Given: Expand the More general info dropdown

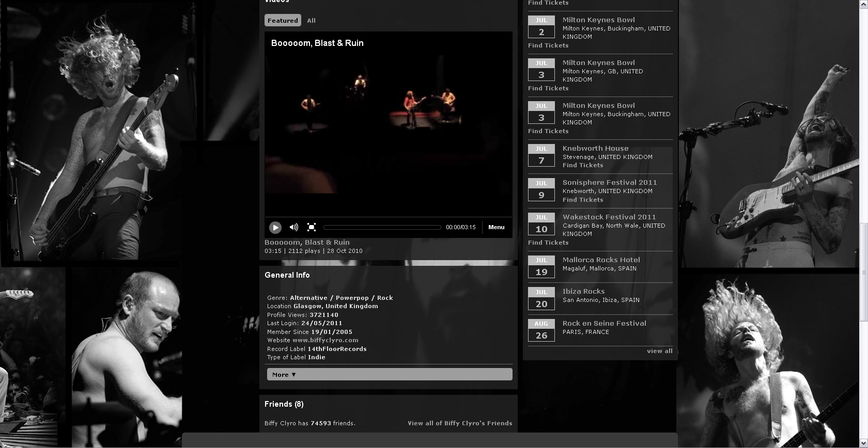Looking at the screenshot, I should pyautogui.click(x=390, y=375).
